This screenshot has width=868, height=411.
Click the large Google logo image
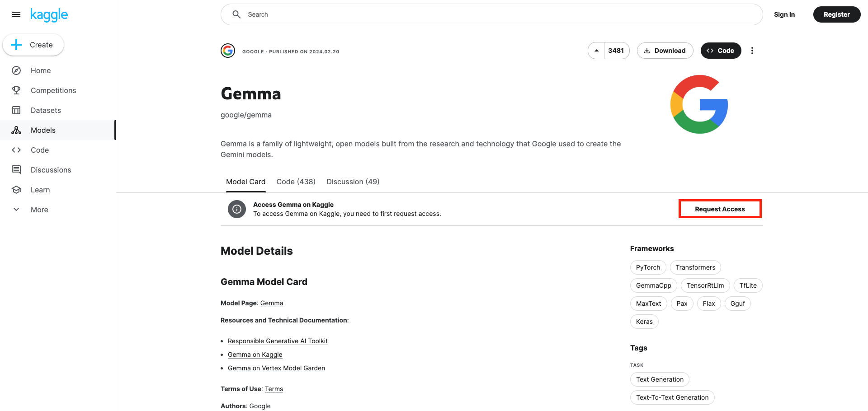699,104
